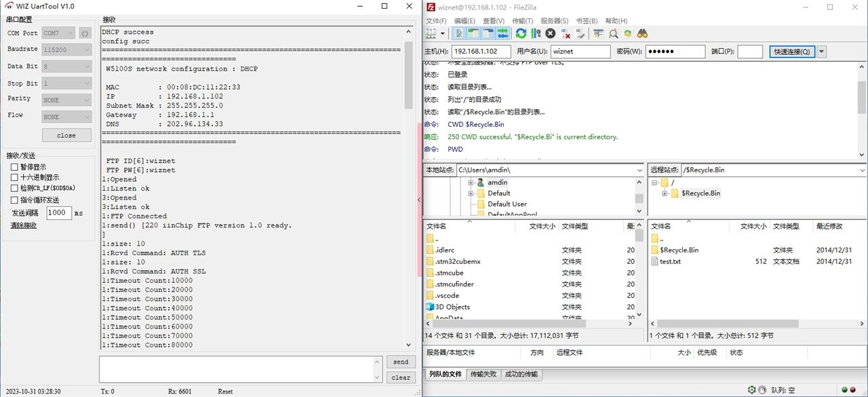
Task: Click the 清除接收 link
Action: point(24,225)
